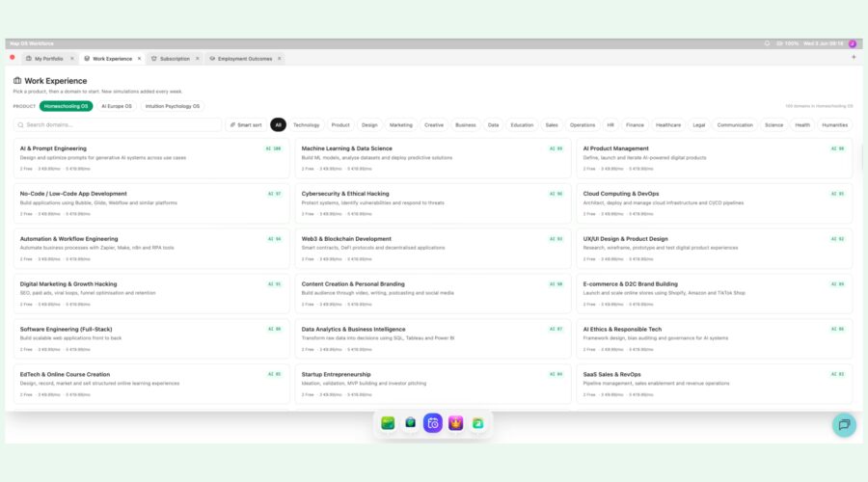Close the Employment Outcomes tab

point(280,59)
